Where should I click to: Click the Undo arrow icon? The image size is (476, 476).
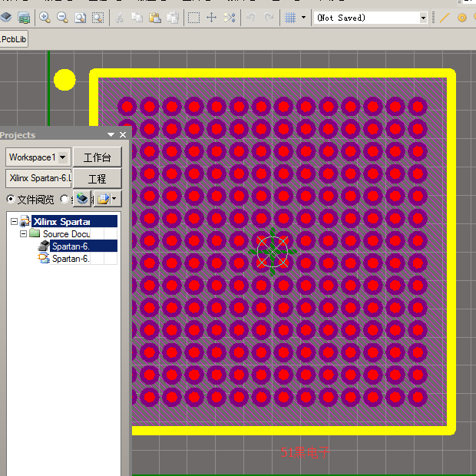click(251, 18)
